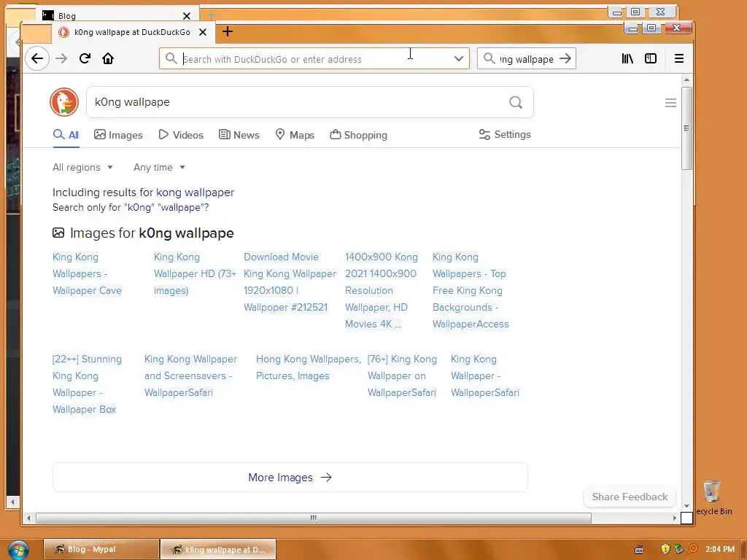Select the Blog tab in background window
This screenshot has width=747, height=560.
117,16
